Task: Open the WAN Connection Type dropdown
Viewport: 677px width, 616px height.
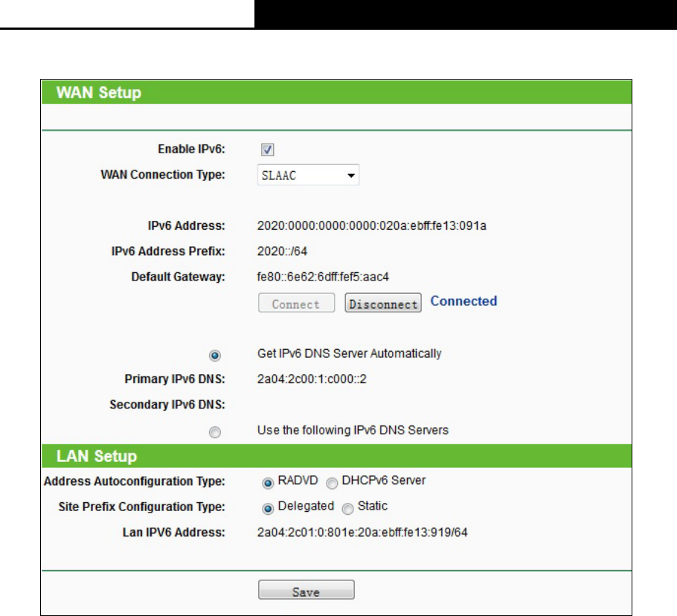Action: pyautogui.click(x=308, y=176)
